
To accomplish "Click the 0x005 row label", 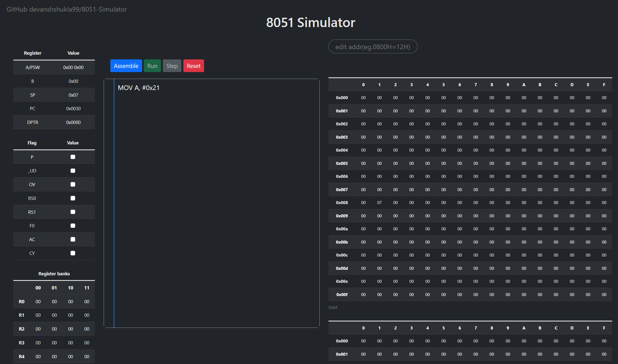I will point(342,163).
